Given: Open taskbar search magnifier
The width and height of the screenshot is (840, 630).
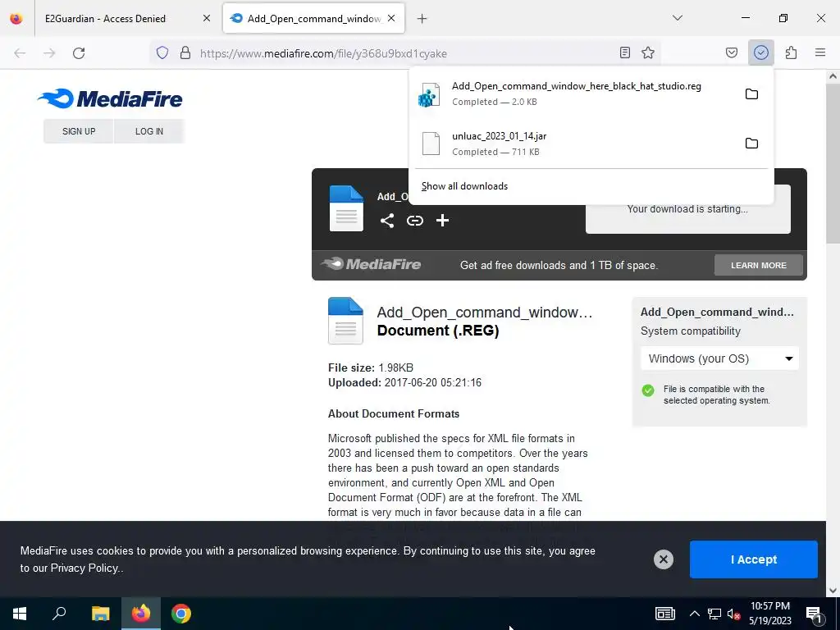Looking at the screenshot, I should [x=59, y=614].
